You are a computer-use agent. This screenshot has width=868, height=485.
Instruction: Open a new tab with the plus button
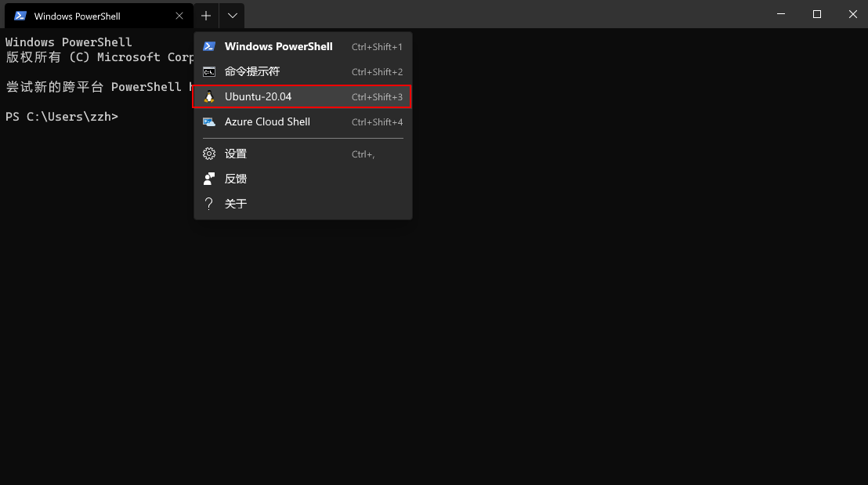coord(205,16)
